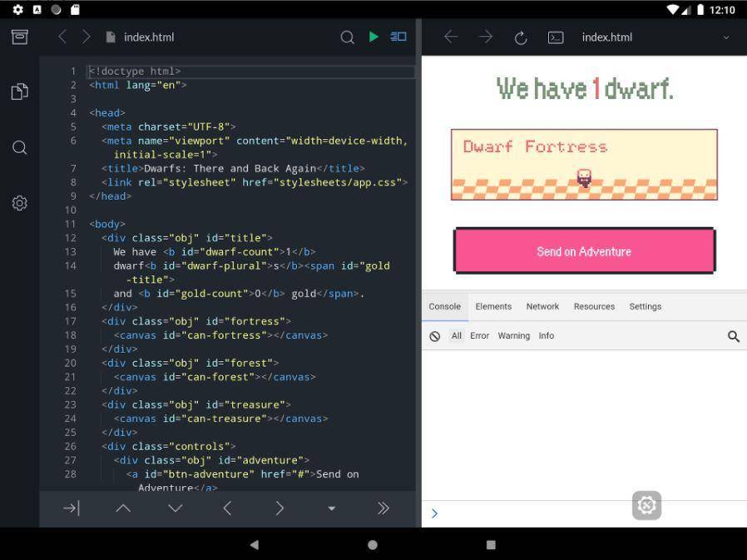Screen dimensions: 747x560
Task: Click the can-fortress canvas code line
Action: (220, 335)
